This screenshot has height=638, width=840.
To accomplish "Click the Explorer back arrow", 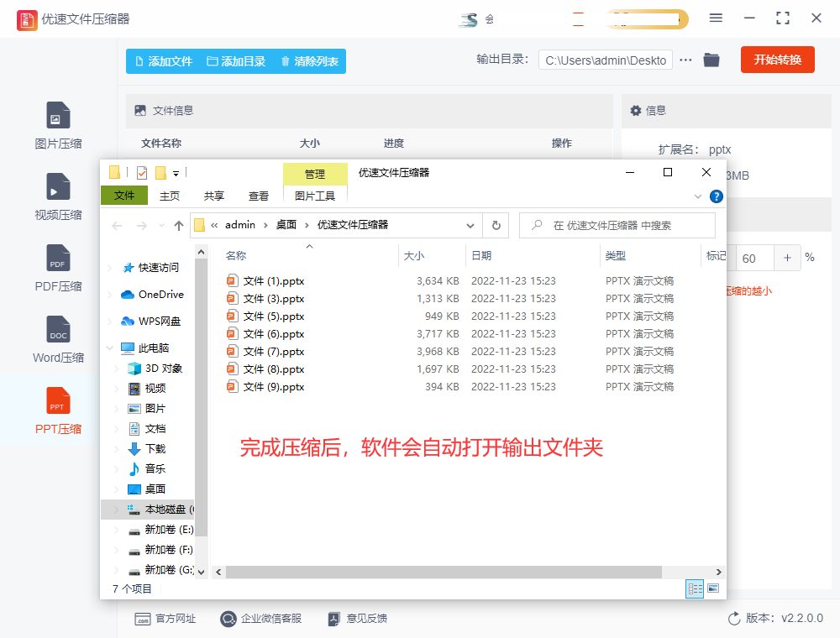I will click(117, 226).
